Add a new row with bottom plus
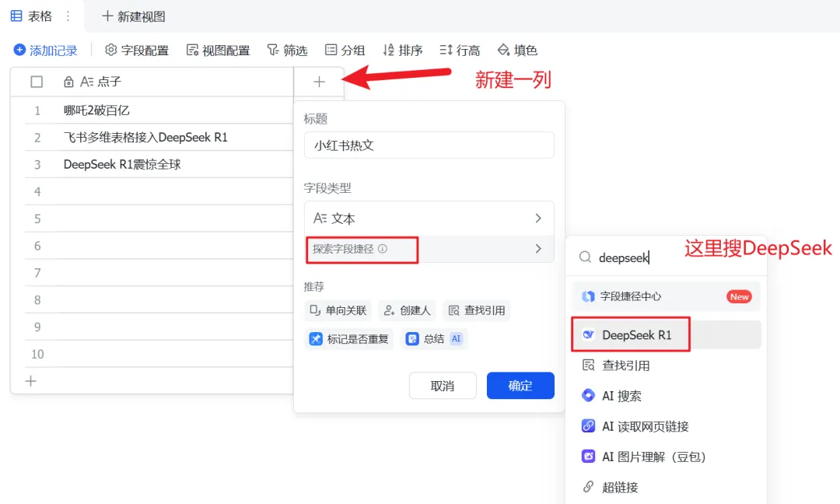The image size is (840, 504). pyautogui.click(x=31, y=381)
